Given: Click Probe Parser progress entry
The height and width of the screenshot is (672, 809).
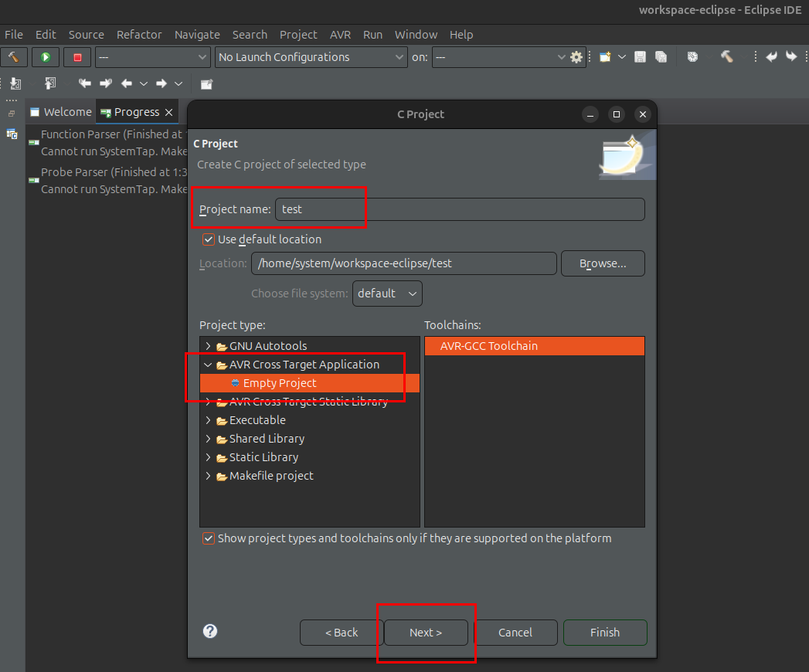Looking at the screenshot, I should coord(108,181).
